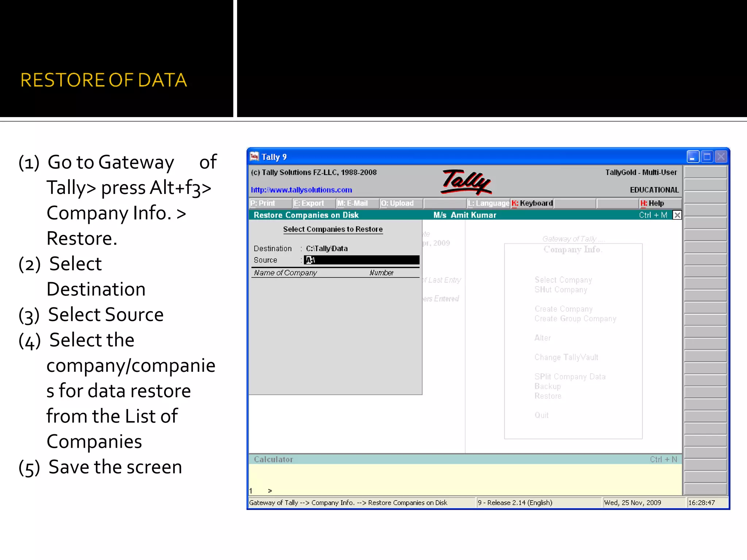Click Select Companies to Restore heading
This screenshot has height=560, width=747.
coord(333,229)
